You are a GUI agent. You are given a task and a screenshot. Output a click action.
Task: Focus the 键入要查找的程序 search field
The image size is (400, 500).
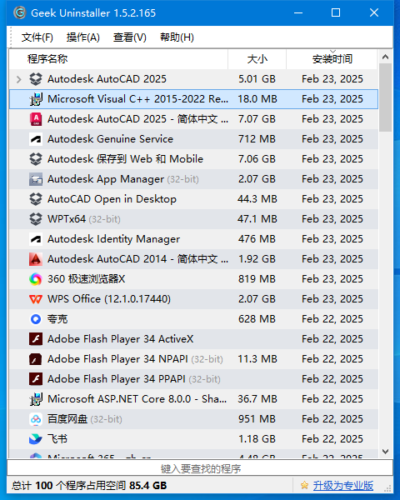200,469
